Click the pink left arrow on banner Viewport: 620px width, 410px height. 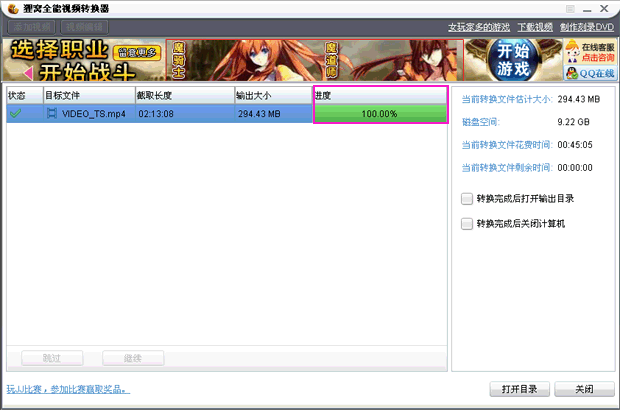pos(28,73)
